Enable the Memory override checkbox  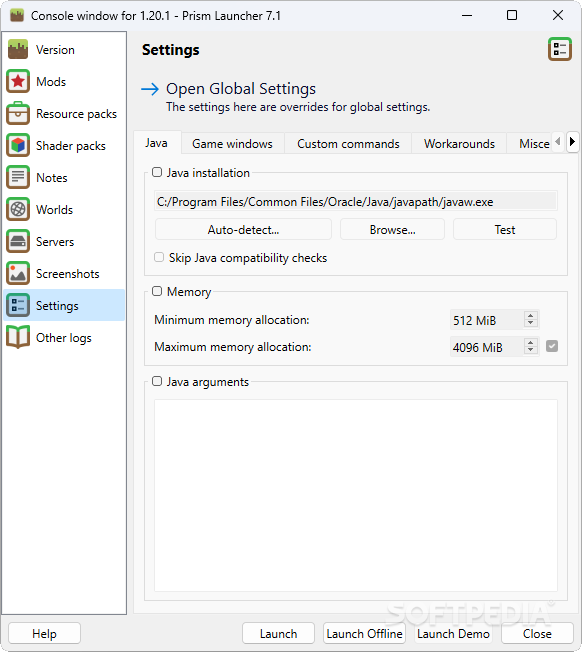(157, 291)
